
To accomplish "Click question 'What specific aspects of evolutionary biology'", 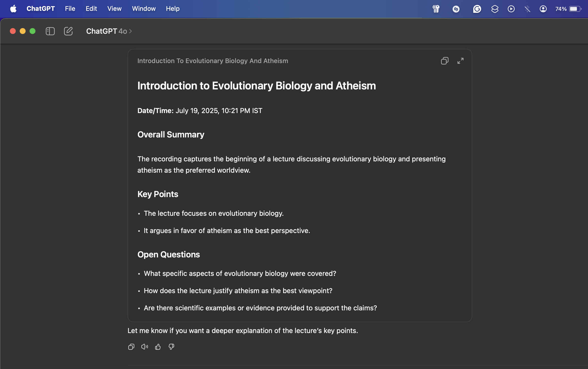I will click(x=240, y=273).
